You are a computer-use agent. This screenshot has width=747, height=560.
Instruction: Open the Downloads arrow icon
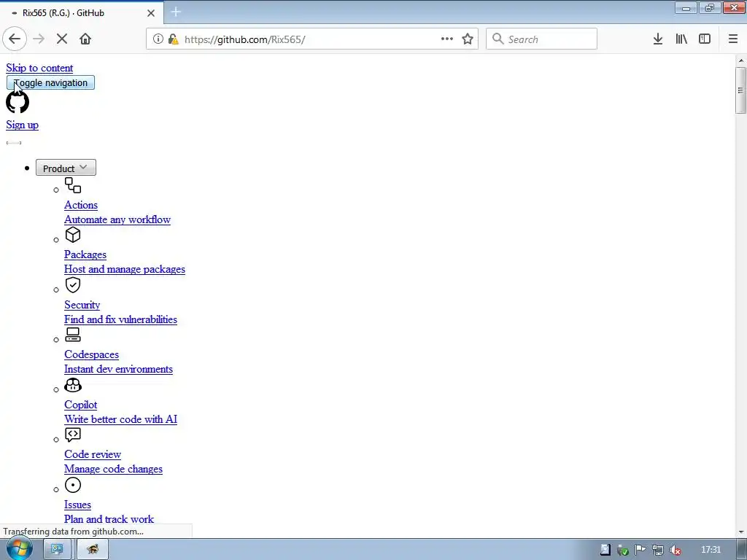click(658, 39)
